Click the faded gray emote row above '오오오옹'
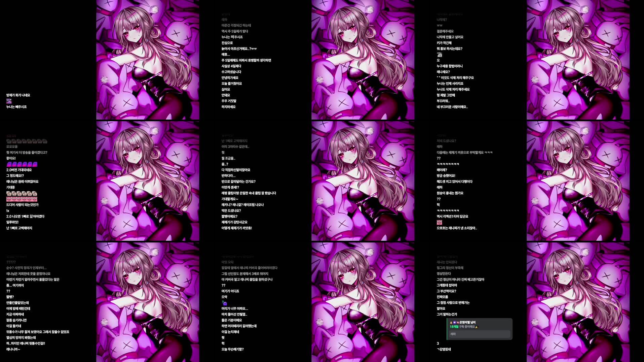 coord(27,141)
